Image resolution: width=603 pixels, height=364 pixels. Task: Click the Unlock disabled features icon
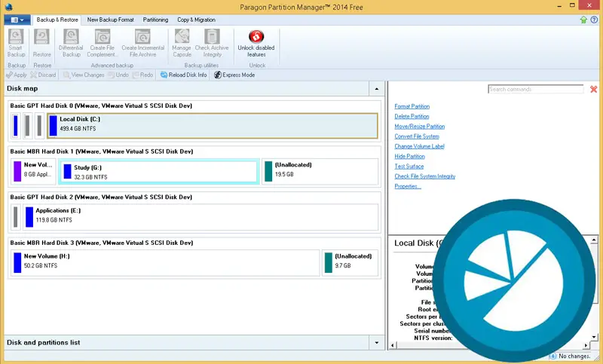point(256,38)
